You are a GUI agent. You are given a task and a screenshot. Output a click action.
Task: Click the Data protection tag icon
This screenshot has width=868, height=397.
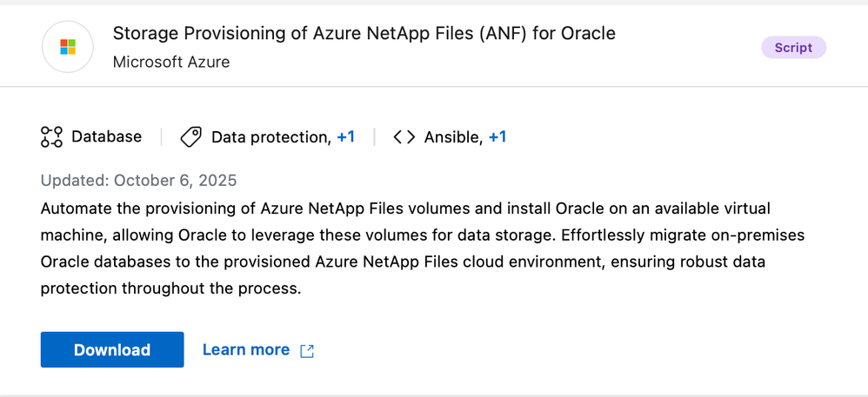click(x=191, y=137)
